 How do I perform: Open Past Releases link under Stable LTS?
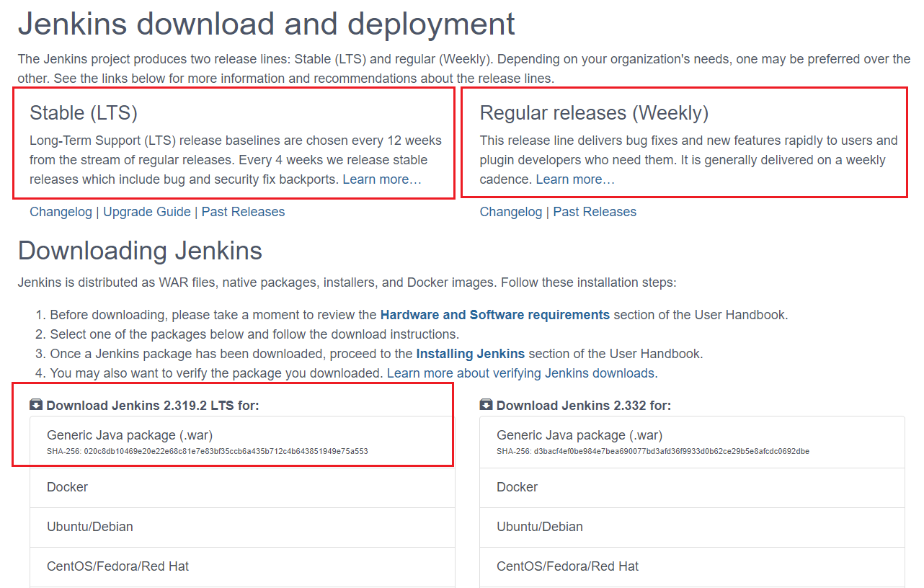[243, 212]
